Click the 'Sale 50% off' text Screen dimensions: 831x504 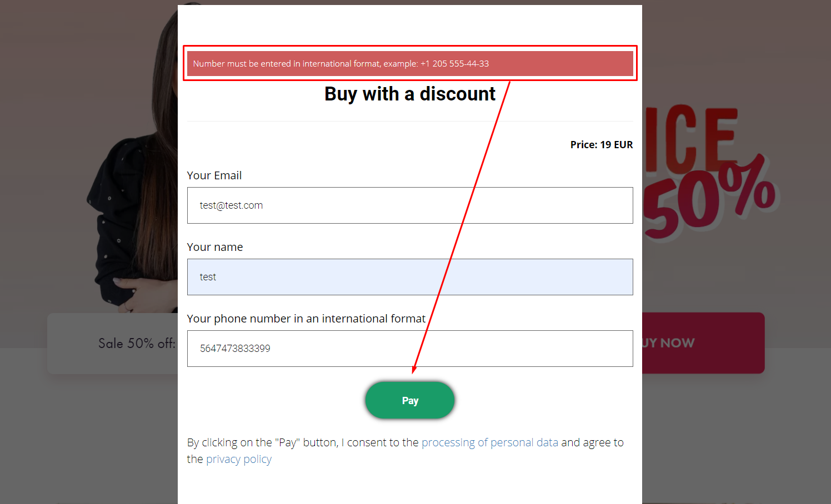[x=136, y=344]
